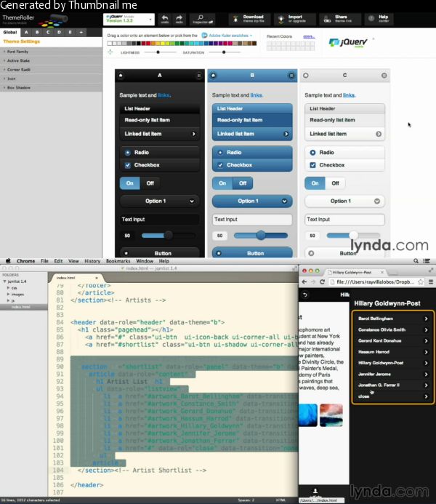Click the Button in swatch B
This screenshot has width=436, height=504.
pos(252,253)
